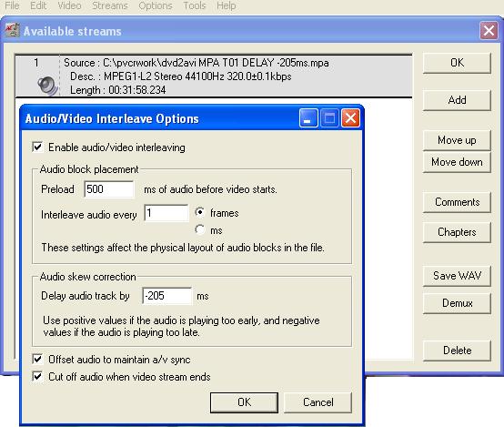The image size is (504, 427).
Task: Click the Preload milliseconds field
Action: (x=109, y=188)
